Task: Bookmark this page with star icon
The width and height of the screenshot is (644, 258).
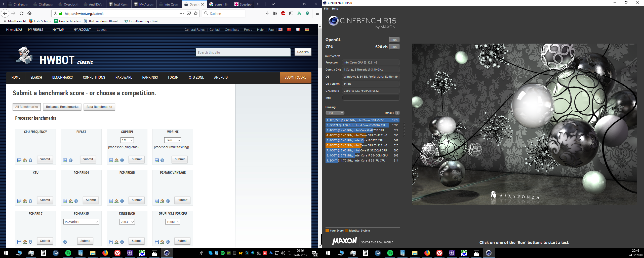Action: [196, 13]
